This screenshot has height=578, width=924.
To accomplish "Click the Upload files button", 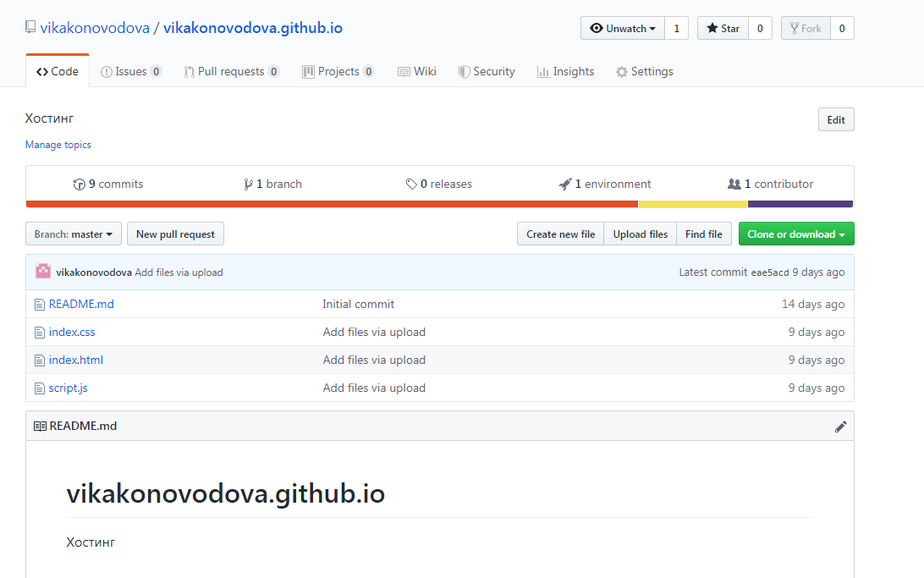I will pos(640,234).
